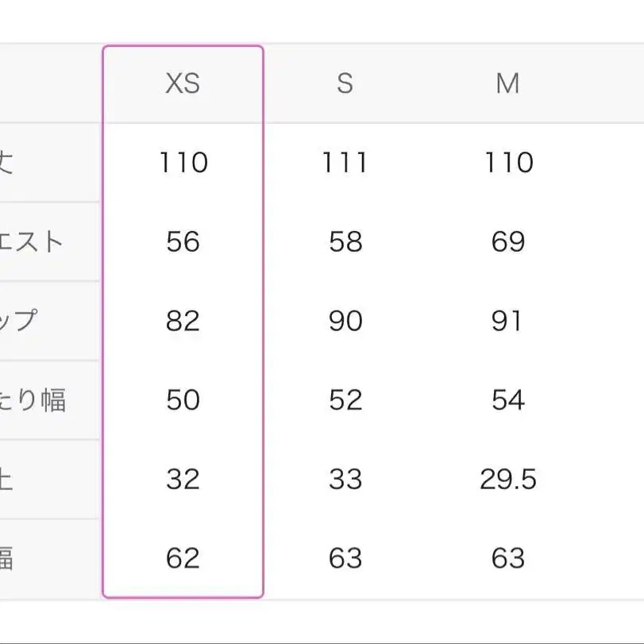This screenshot has width=644, height=644.
Task: Click the M hip value 91
Action: (x=507, y=321)
